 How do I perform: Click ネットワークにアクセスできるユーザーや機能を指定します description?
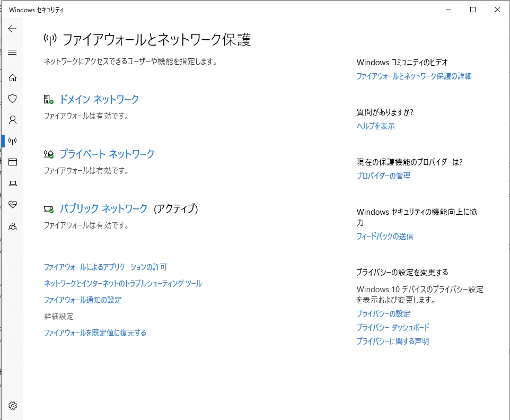click(130, 61)
